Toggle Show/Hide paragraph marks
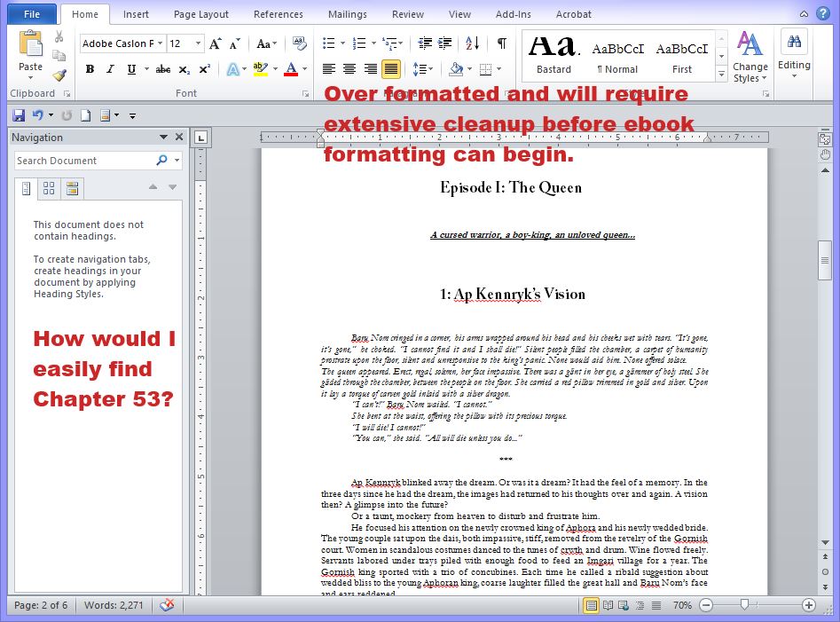This screenshot has width=840, height=622. tap(502, 43)
